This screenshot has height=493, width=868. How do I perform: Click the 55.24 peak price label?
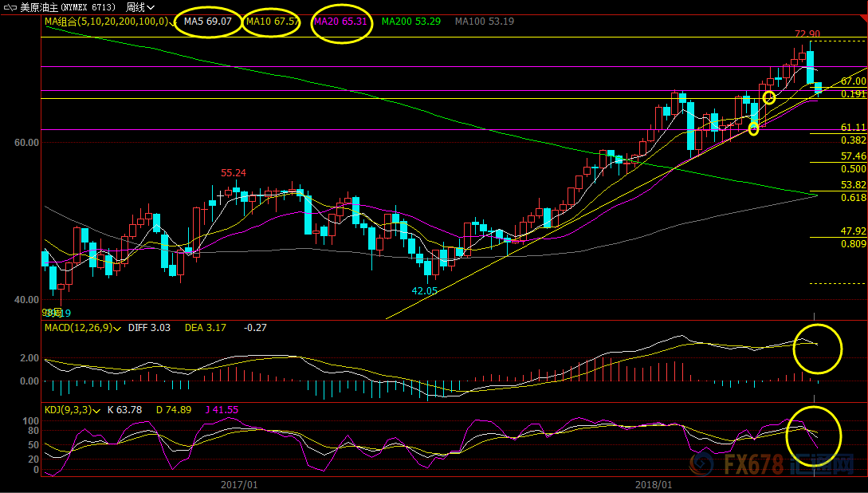tap(234, 173)
